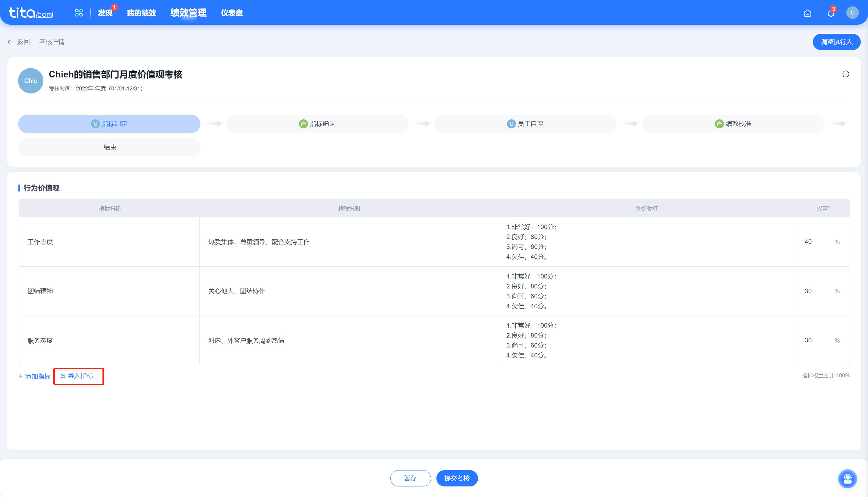Open the user avatar C menu
The width and height of the screenshot is (868, 497).
[852, 13]
